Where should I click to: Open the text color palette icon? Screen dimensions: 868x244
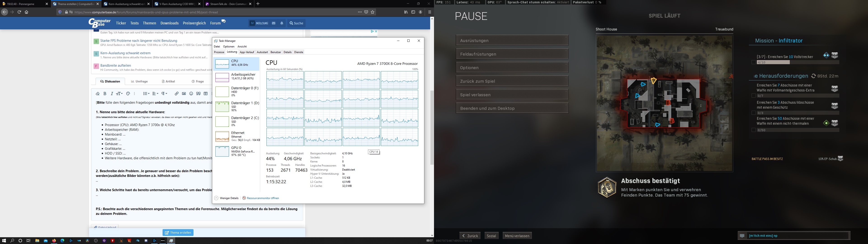click(128, 94)
